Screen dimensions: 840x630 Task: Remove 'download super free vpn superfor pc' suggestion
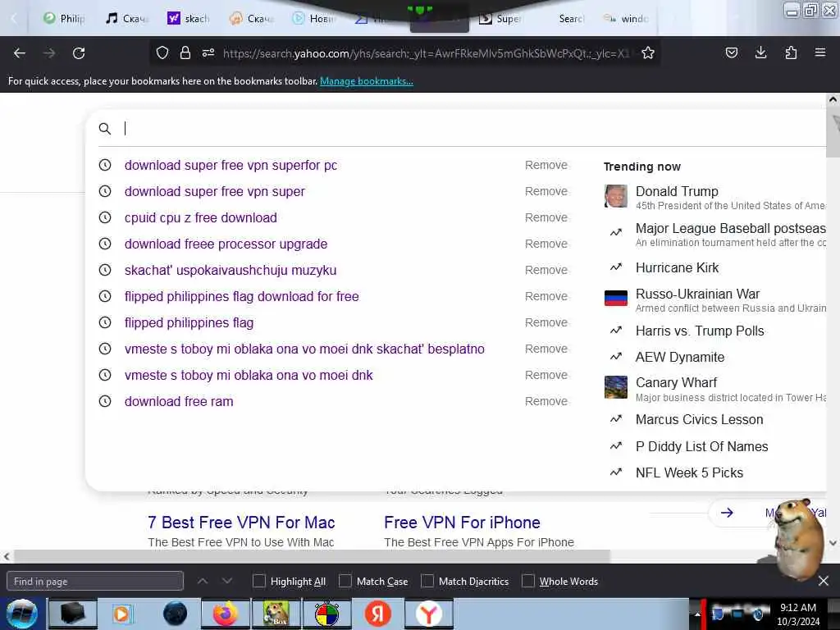point(546,165)
